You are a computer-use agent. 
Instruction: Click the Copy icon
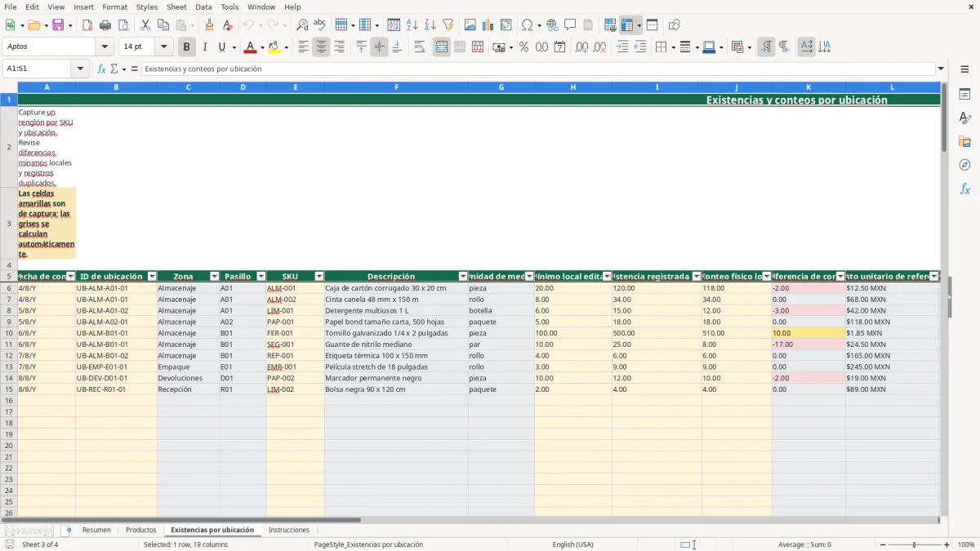click(x=163, y=25)
